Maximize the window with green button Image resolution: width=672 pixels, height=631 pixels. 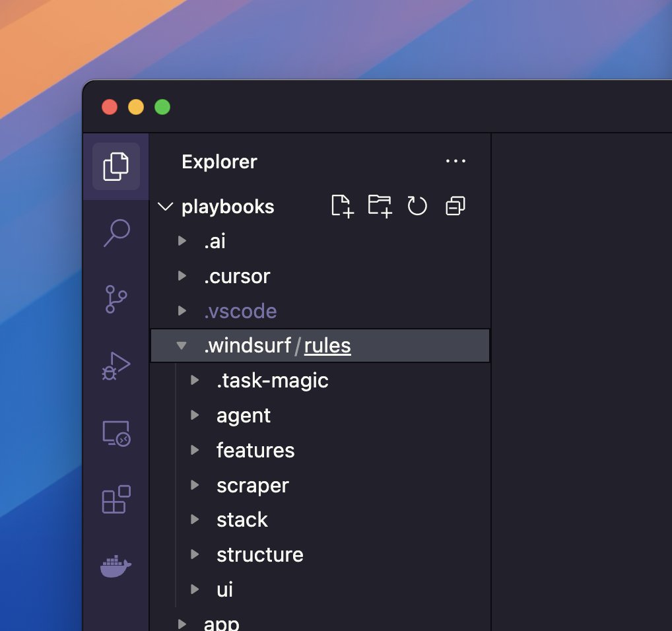click(162, 107)
